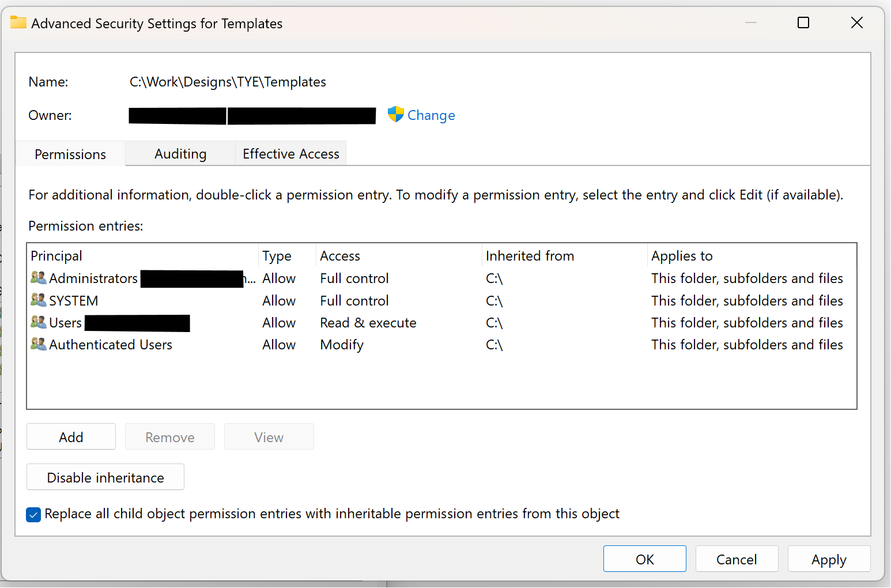Click the group icon next to Administrators
This screenshot has width=891, height=588.
(x=38, y=277)
